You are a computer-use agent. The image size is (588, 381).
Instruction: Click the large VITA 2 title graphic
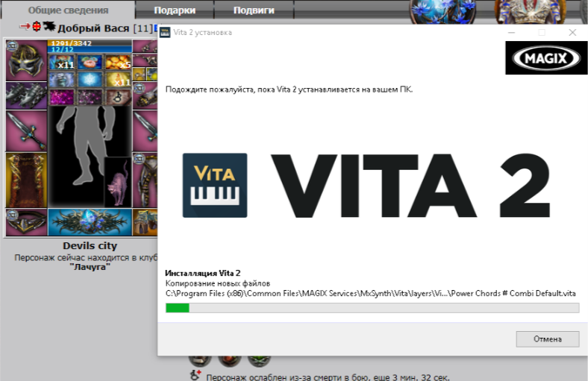click(410, 185)
